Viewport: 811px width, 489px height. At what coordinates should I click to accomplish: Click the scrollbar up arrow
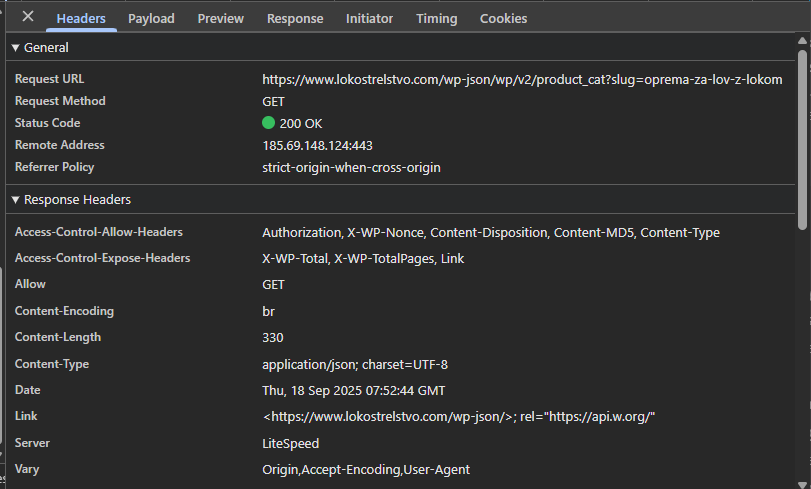[802, 40]
